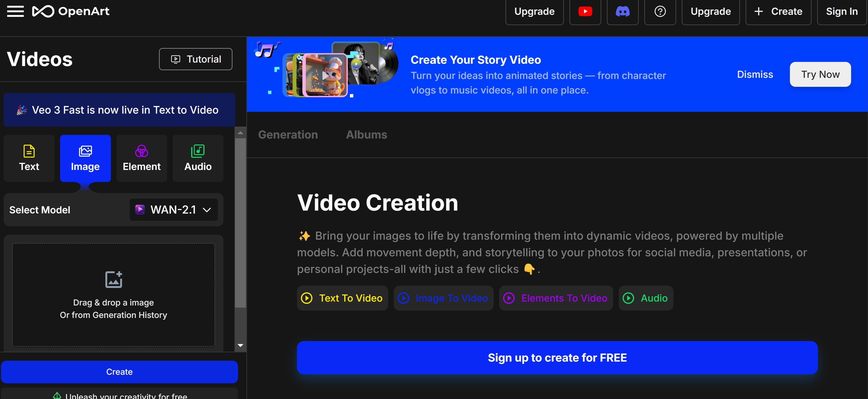
Task: Click the sidebar scroll up arrow
Action: [240, 133]
